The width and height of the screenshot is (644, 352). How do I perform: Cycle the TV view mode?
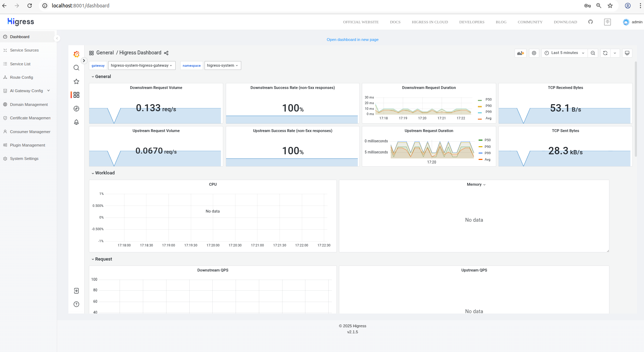point(627,53)
